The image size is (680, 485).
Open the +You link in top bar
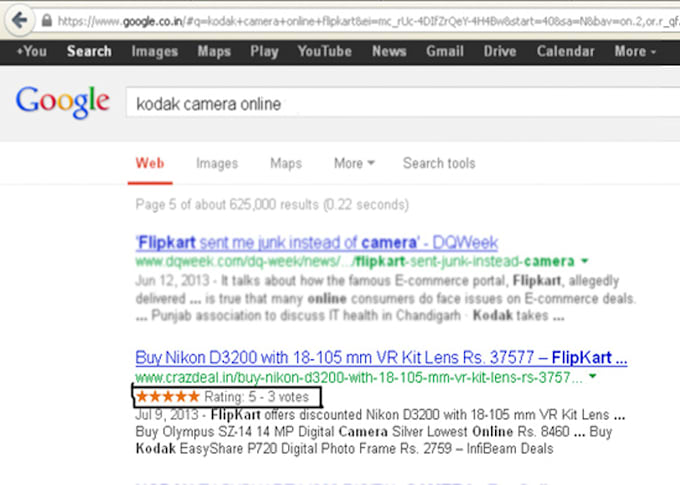(31, 51)
